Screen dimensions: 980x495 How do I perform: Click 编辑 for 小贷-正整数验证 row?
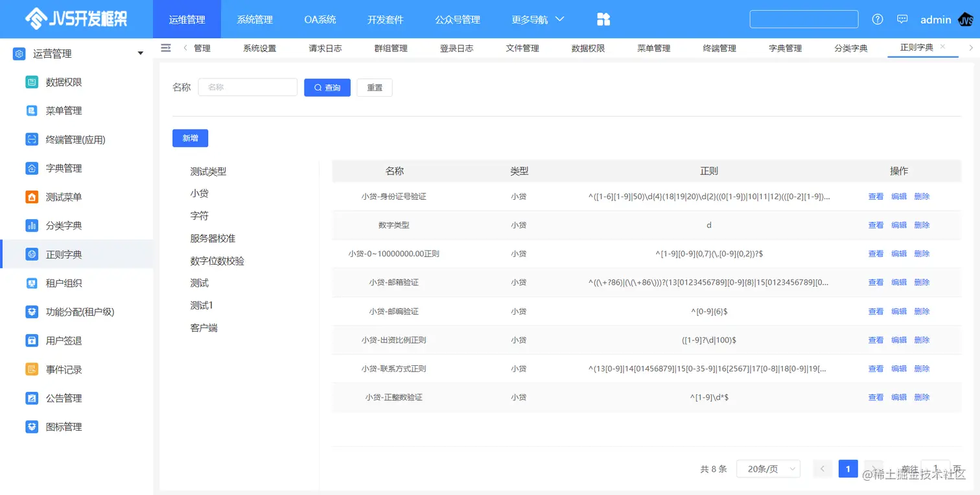click(899, 397)
